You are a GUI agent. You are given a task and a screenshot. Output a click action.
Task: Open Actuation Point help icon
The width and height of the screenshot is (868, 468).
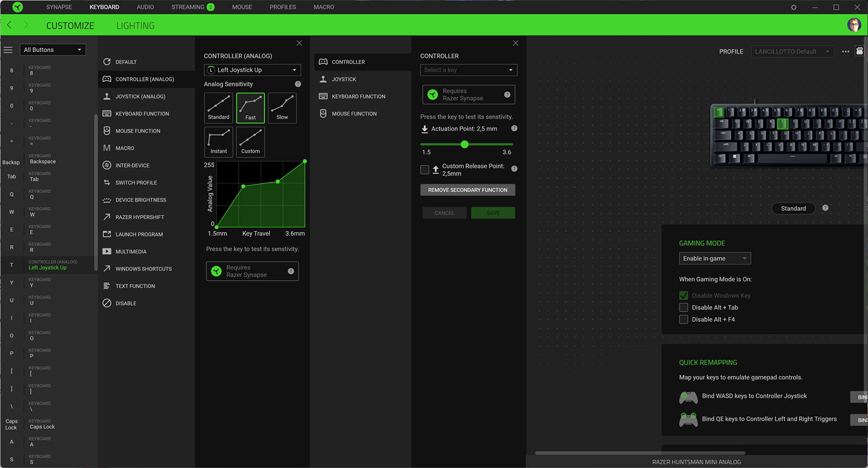click(514, 129)
